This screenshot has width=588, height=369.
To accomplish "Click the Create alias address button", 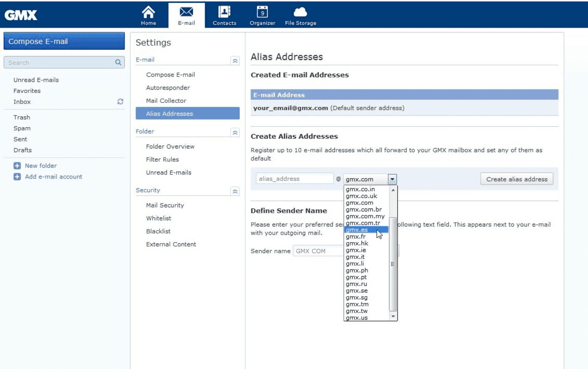I will coord(517,179).
